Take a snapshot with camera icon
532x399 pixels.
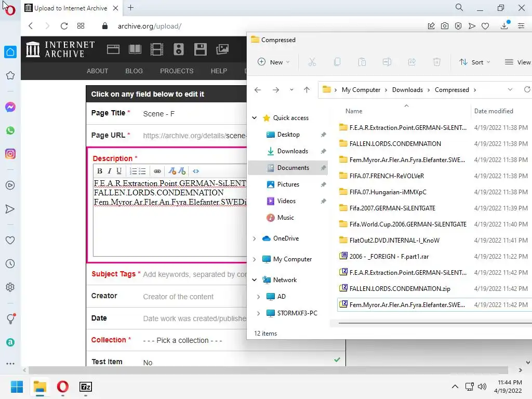[445, 26]
